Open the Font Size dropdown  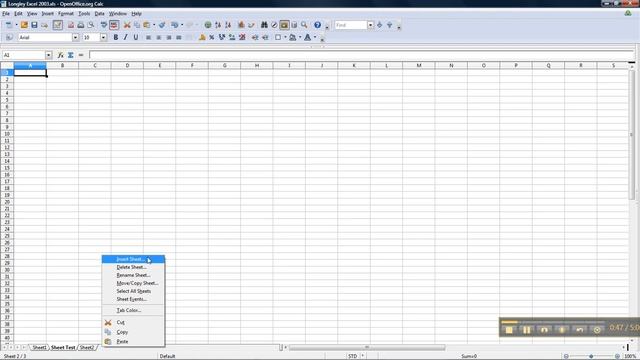point(103,38)
